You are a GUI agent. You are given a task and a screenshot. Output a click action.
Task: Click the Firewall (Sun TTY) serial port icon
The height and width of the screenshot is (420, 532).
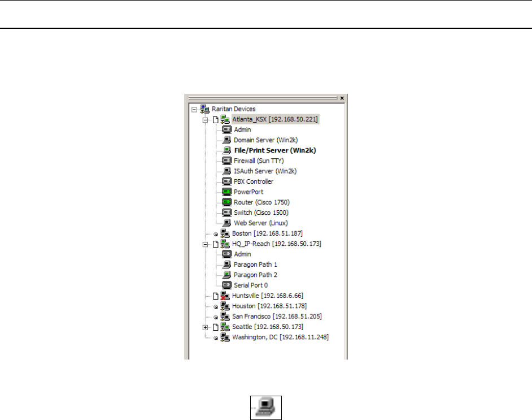tap(226, 161)
